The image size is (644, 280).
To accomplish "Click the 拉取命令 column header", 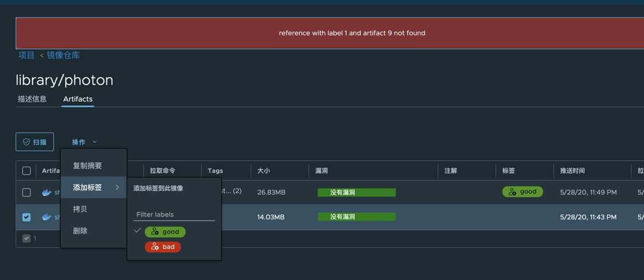I will point(162,170).
